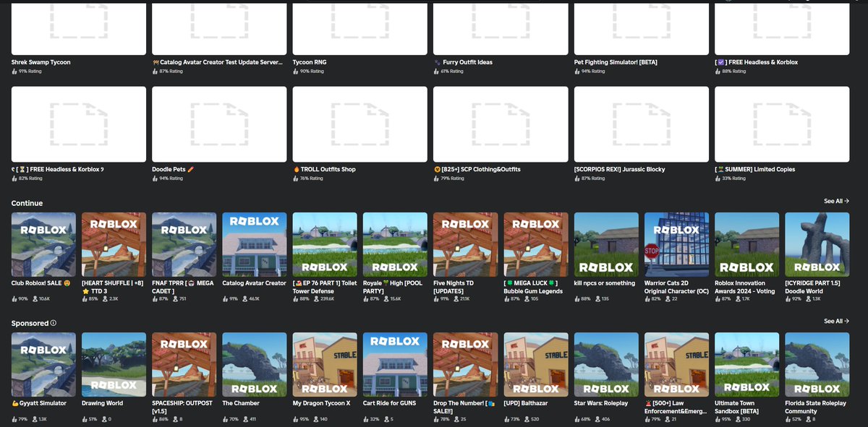Open the Bubble Gum Legends thumbnail
868x427 pixels.
point(536,244)
